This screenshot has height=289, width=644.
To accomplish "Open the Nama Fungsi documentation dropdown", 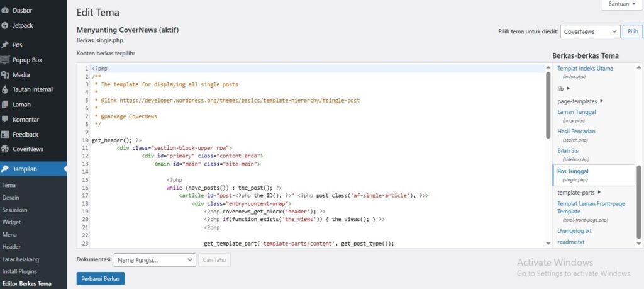I will (155, 260).
